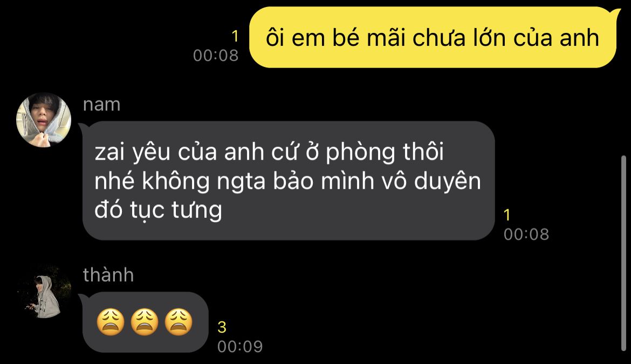Screen dimensions: 631x364
Task: Open nam's profile picture
Action: point(44,120)
